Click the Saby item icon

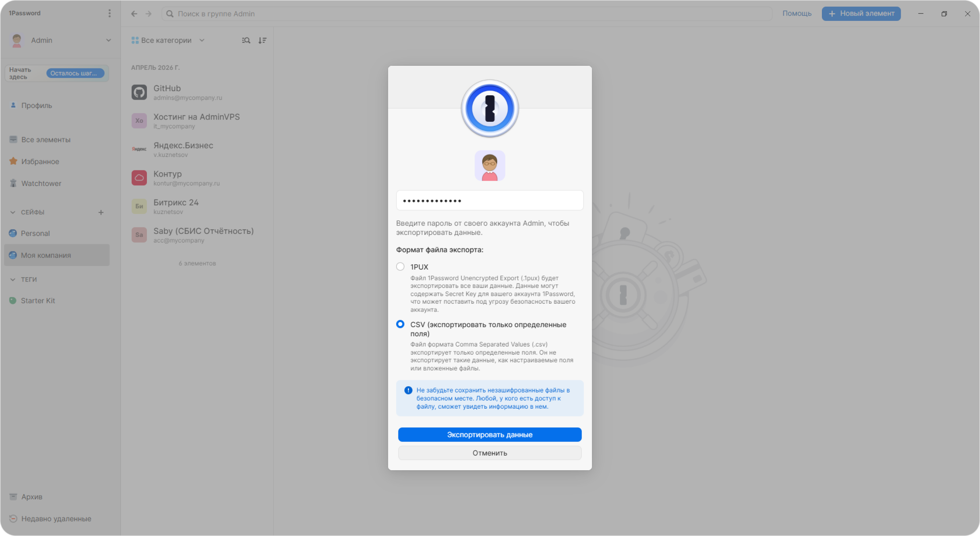pos(139,235)
